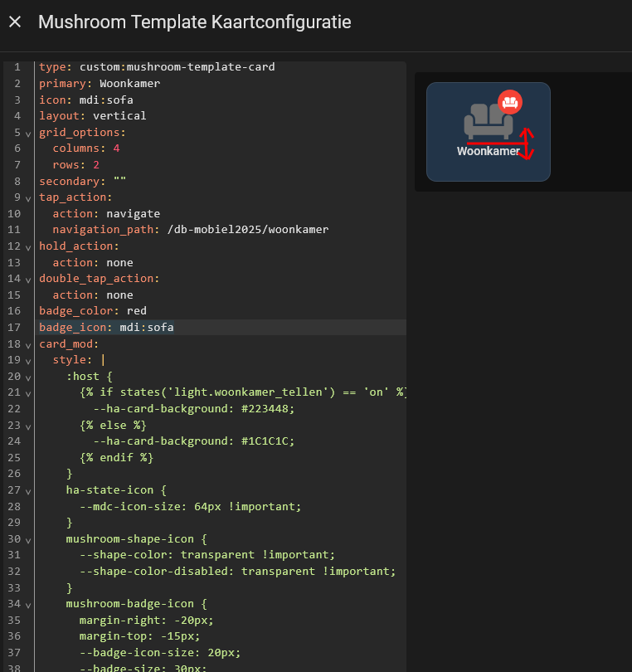Screen dimensions: 632x672
Task: Collapse the grid_options block fold arrow
Action: pyautogui.click(x=28, y=134)
